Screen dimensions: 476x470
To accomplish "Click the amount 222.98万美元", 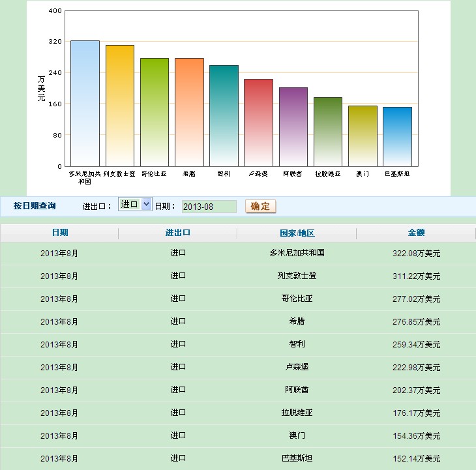I will pyautogui.click(x=416, y=368).
